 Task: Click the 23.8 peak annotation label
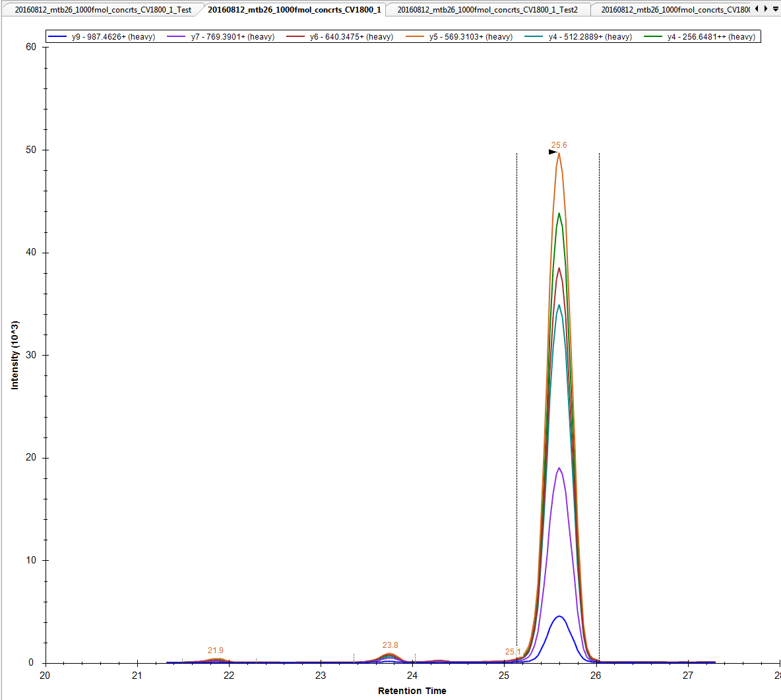click(x=390, y=645)
